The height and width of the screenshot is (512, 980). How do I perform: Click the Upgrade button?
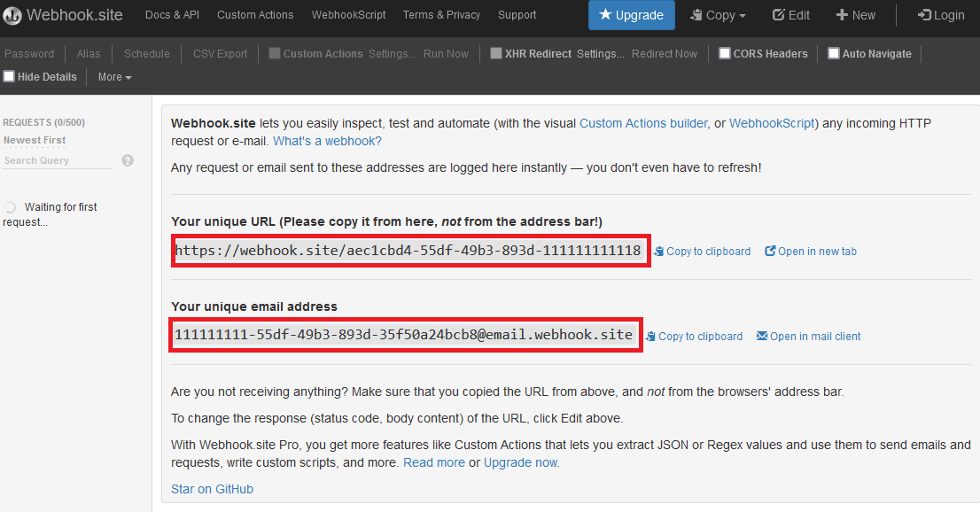click(x=631, y=15)
